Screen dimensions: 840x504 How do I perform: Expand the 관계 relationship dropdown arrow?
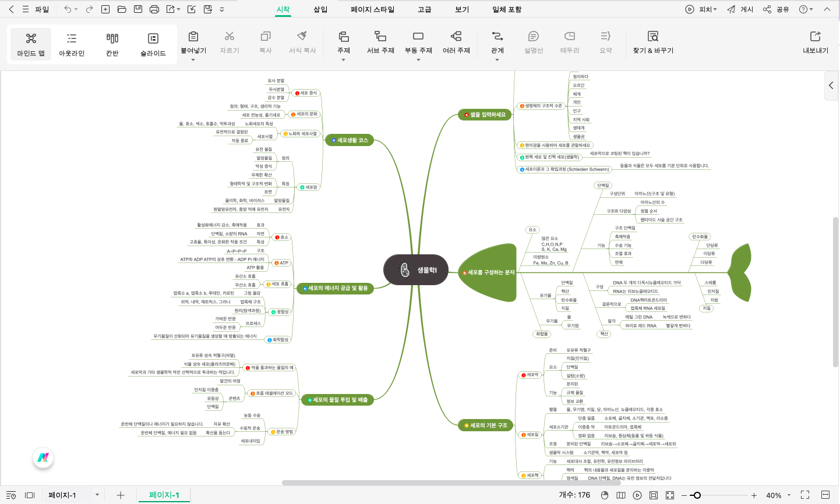[497, 60]
